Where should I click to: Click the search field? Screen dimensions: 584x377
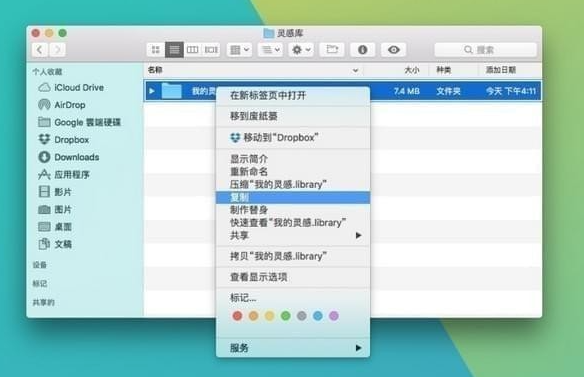(486, 50)
